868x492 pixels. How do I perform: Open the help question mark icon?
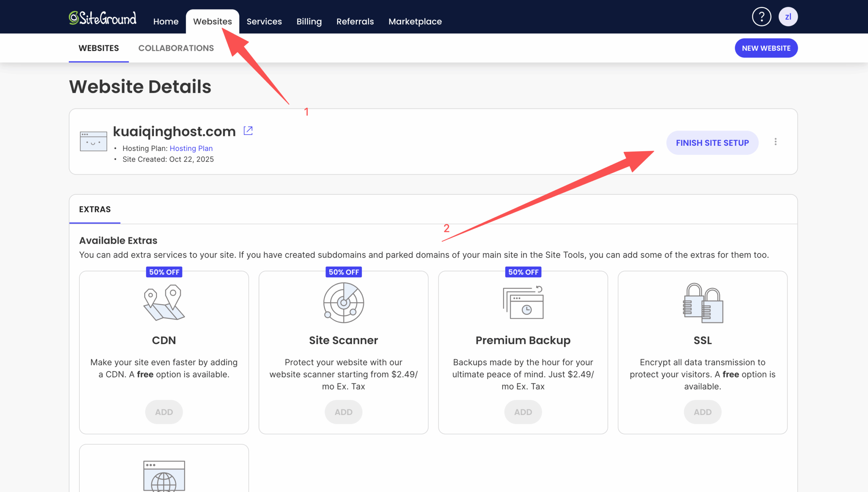761,17
